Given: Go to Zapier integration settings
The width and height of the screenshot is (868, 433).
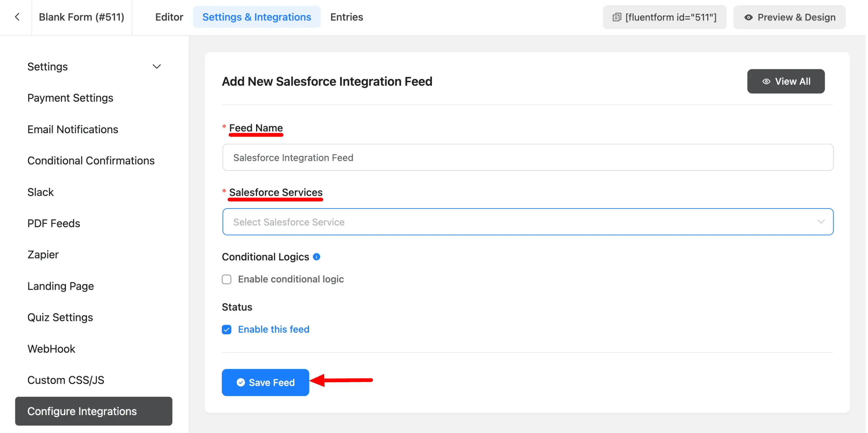Looking at the screenshot, I should coord(43,255).
